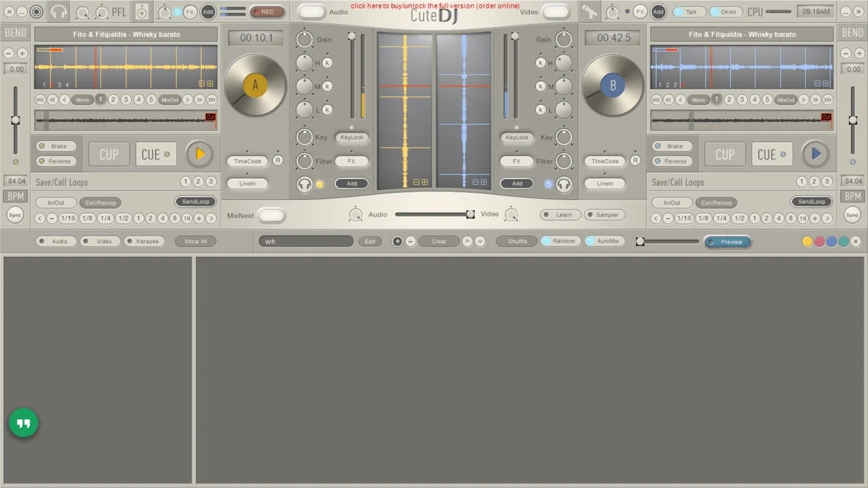Click deck A triple-arrow fast-forward button
The image size is (868, 488).
click(x=212, y=99)
